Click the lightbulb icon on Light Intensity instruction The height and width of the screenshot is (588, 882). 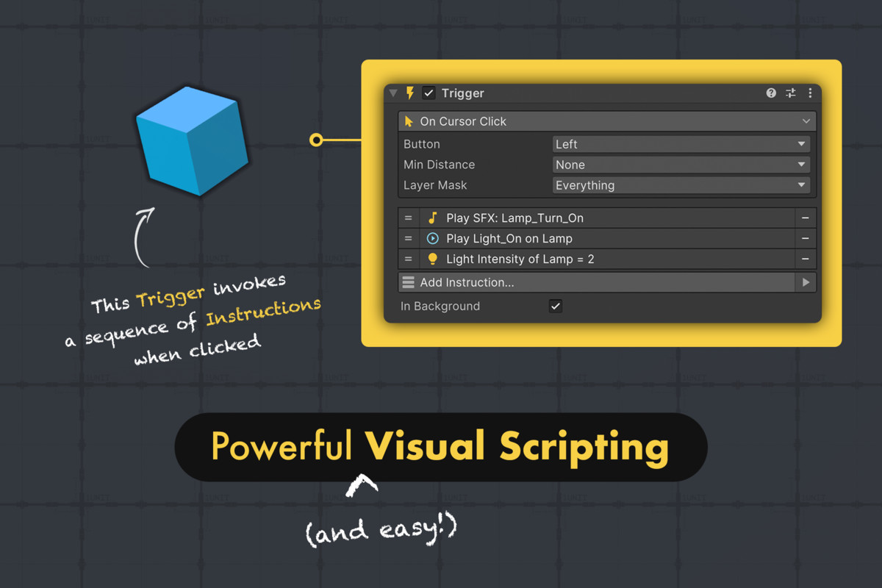click(x=433, y=259)
